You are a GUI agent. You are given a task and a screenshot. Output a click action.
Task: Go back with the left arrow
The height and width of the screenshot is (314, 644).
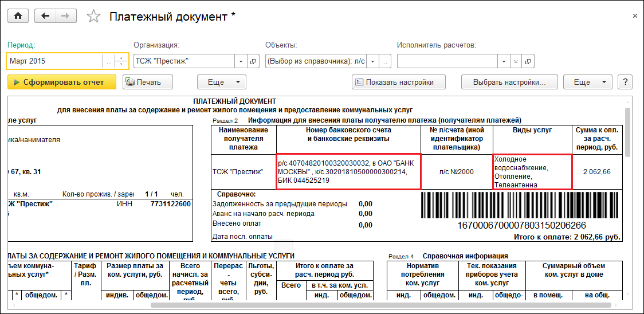point(45,16)
